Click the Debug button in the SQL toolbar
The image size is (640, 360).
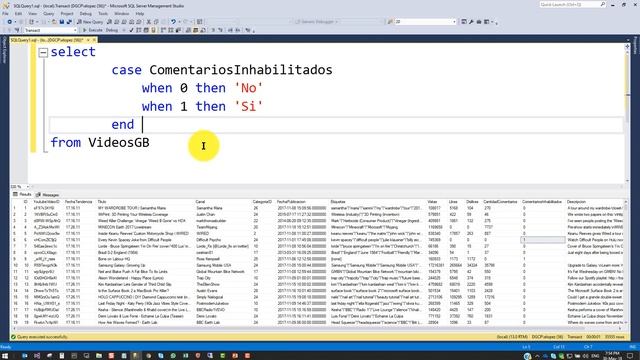pyautogui.click(x=112, y=30)
